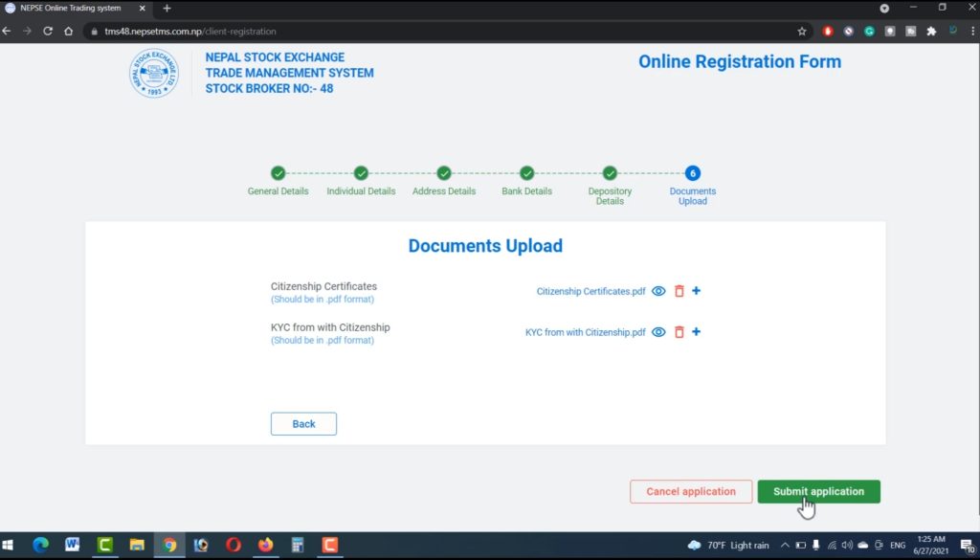Open a new browser tab
The width and height of the screenshot is (980, 560).
167,8
